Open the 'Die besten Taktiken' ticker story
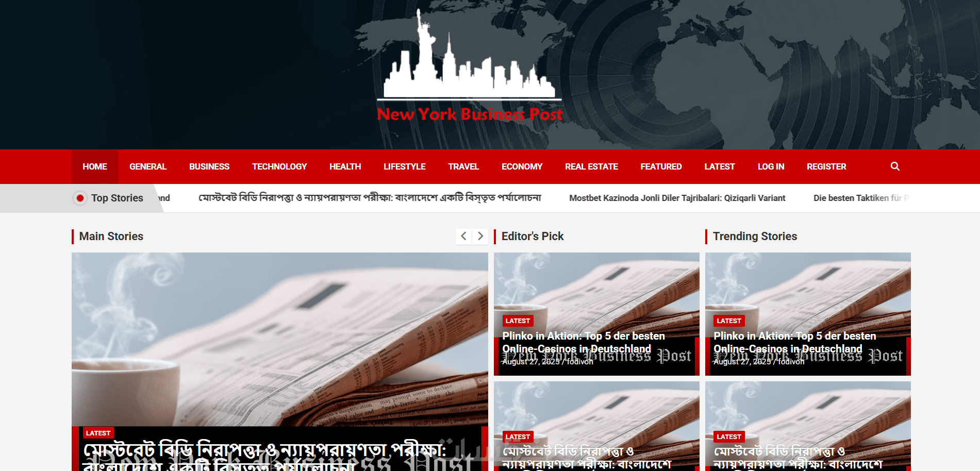Screen dimensions: 980x471 861,198
